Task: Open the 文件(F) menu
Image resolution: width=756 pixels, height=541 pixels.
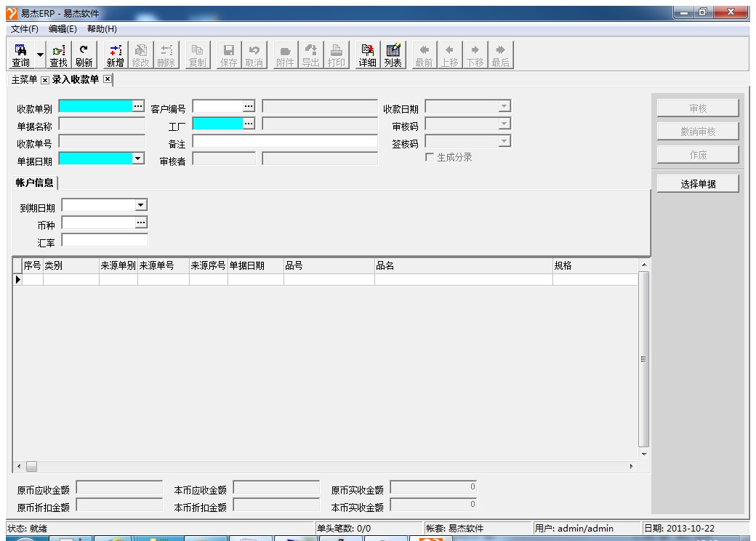Action: [x=24, y=28]
